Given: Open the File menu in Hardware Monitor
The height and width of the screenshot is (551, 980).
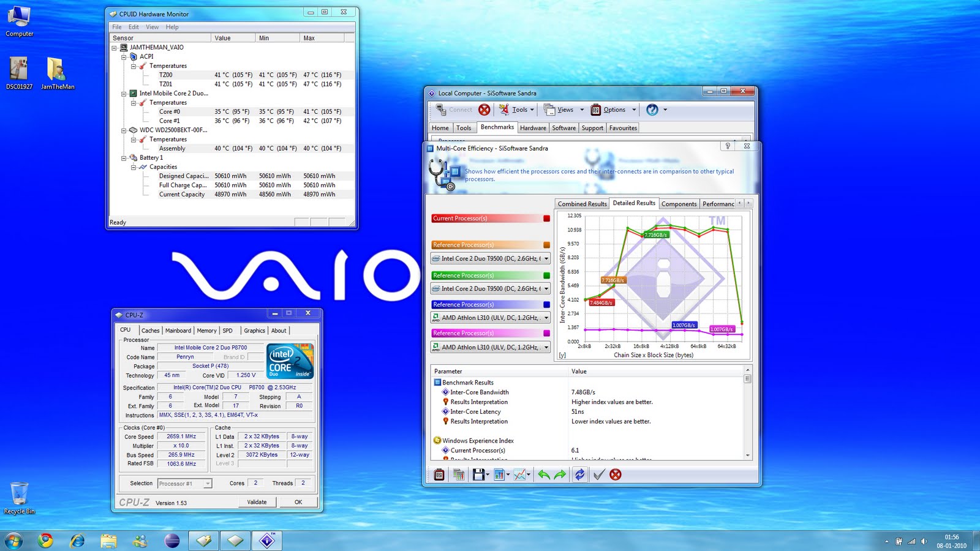Looking at the screenshot, I should click(x=117, y=27).
